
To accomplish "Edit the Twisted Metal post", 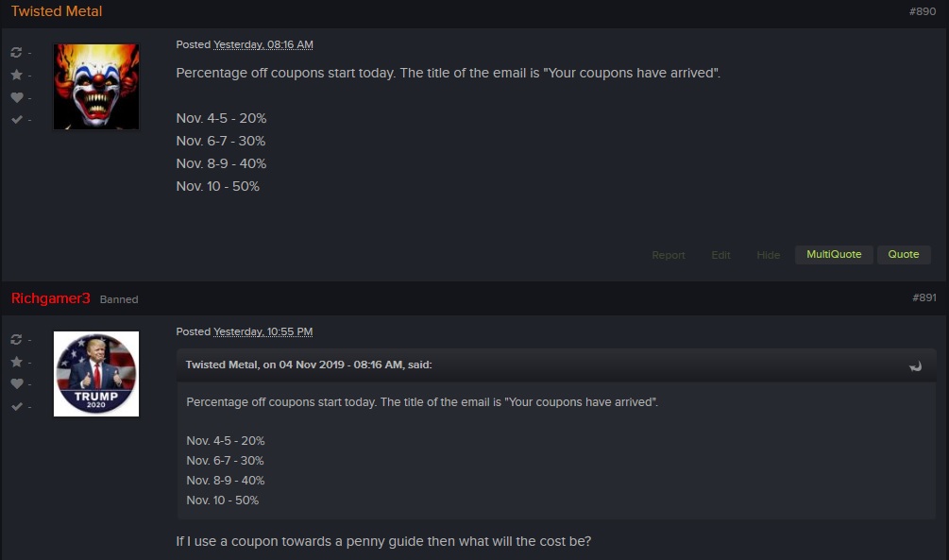I will (720, 255).
